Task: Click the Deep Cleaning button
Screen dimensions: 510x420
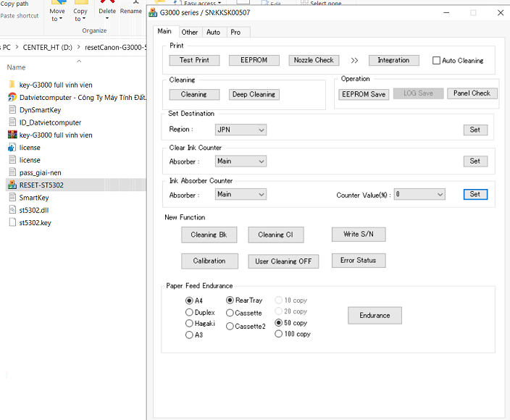Action: [254, 95]
